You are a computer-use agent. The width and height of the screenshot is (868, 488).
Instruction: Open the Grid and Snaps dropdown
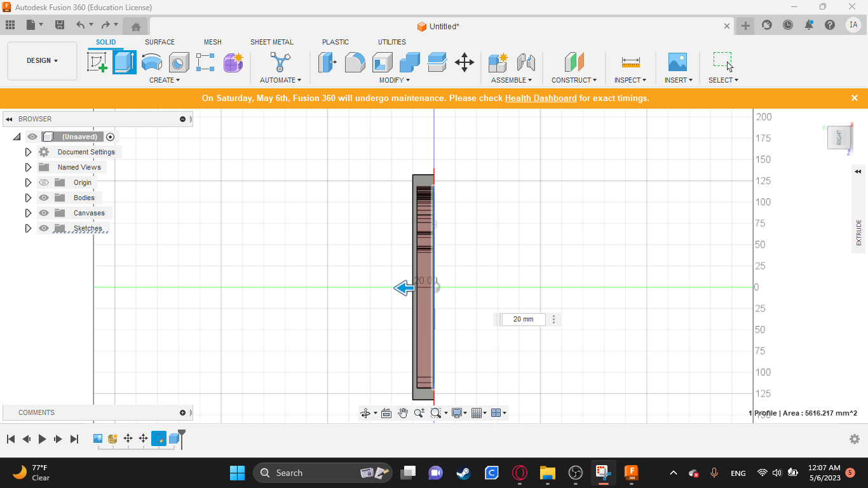coord(479,412)
